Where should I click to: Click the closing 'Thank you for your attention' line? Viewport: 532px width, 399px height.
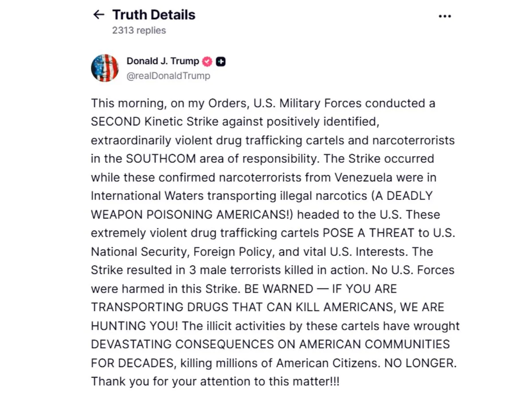tap(215, 381)
